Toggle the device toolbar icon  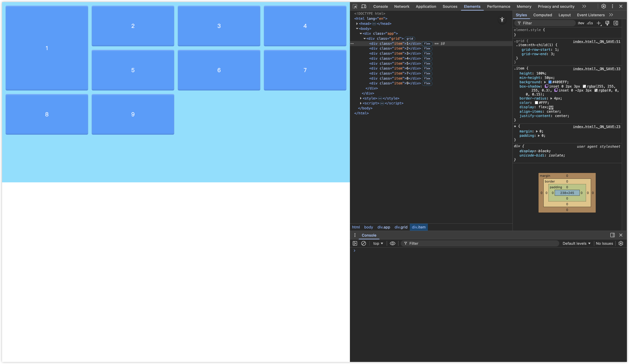pyautogui.click(x=364, y=6)
